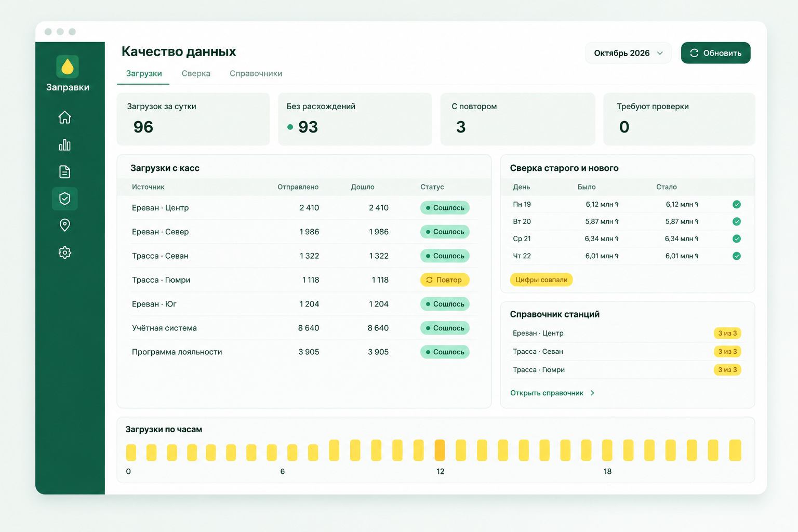The width and height of the screenshot is (798, 532).
Task: Click the Стало column header
Action: click(x=667, y=187)
